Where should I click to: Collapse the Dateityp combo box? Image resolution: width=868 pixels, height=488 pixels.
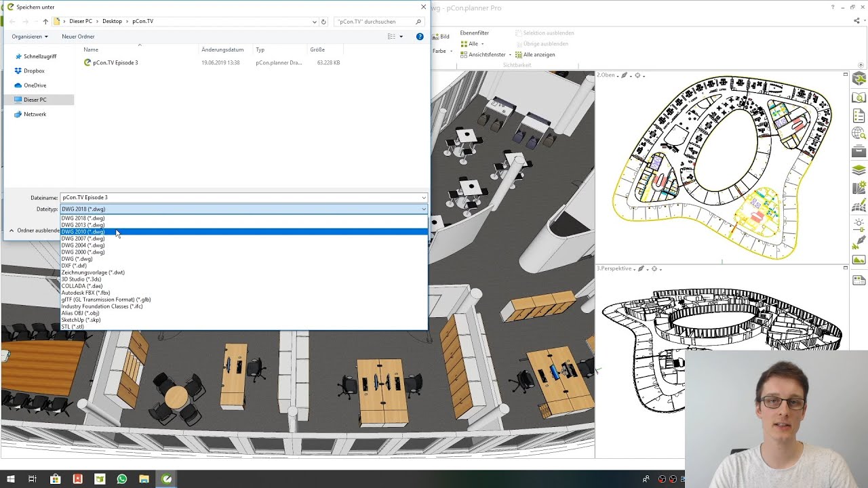pos(424,209)
